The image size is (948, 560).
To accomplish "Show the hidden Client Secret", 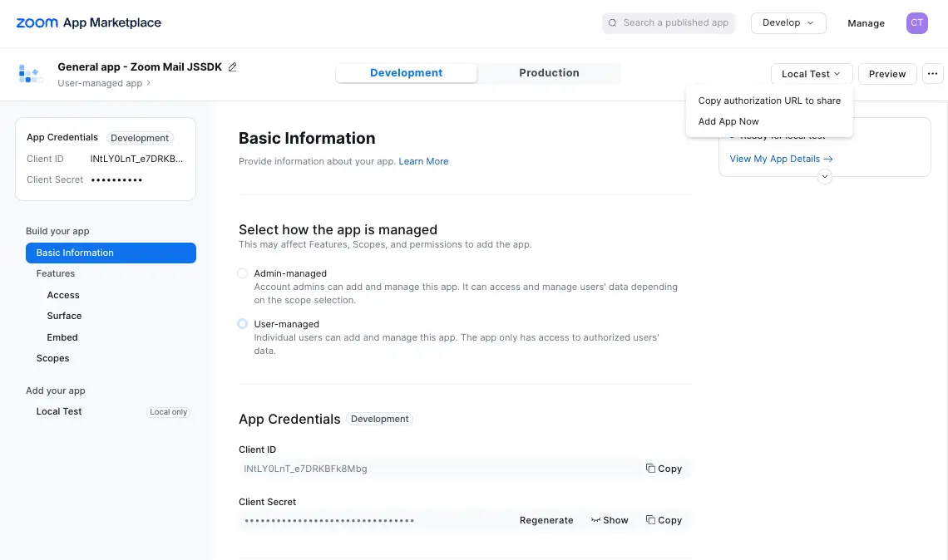I will pos(610,519).
